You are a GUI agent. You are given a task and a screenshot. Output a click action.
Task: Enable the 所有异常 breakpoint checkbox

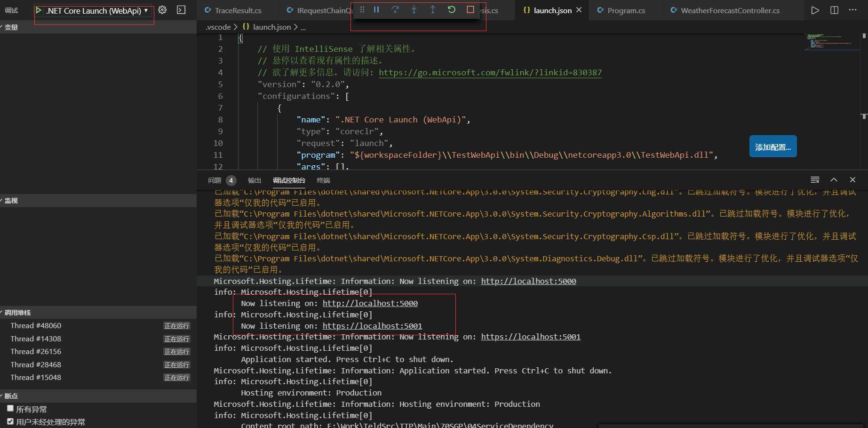[10, 409]
